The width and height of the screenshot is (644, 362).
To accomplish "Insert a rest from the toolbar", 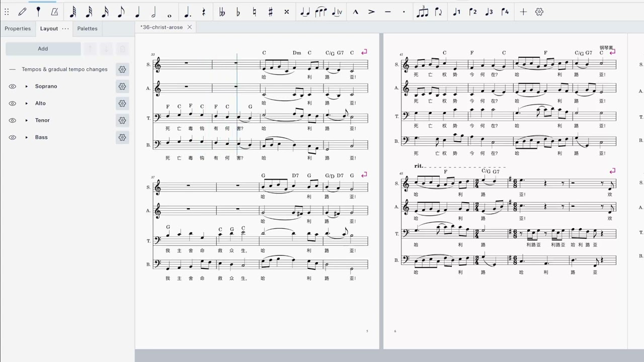I will [203, 12].
